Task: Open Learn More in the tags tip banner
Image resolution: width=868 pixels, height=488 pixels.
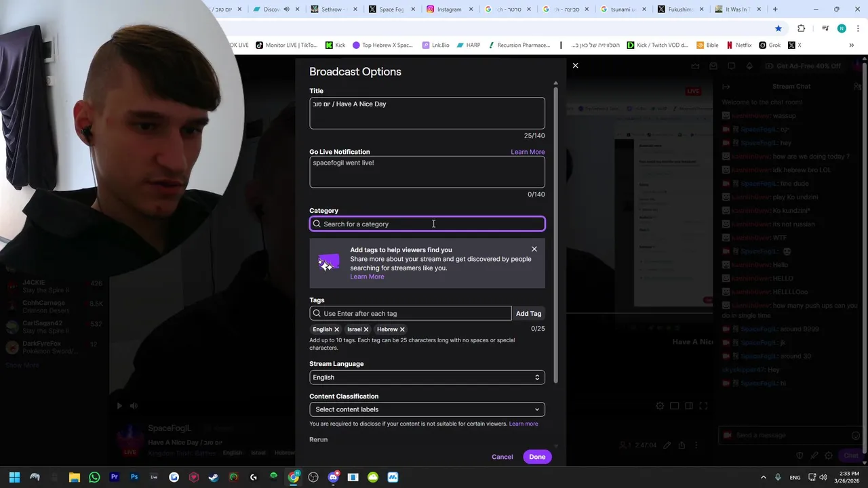Action: click(x=367, y=277)
